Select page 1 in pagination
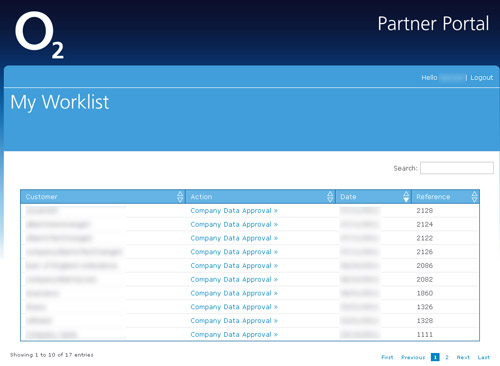 point(435,357)
